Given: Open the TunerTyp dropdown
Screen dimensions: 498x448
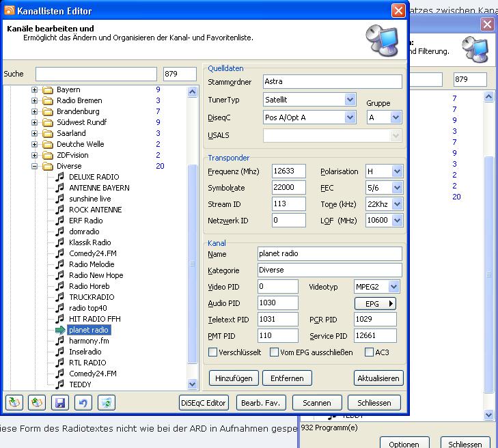Looking at the screenshot, I should point(350,100).
